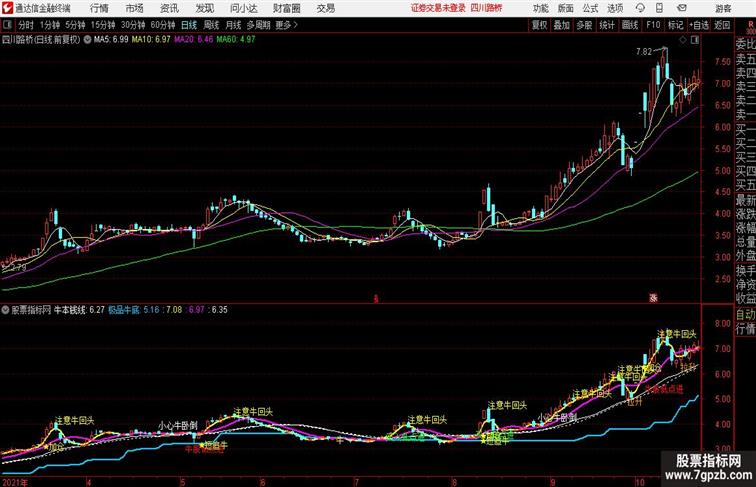Image resolution: width=756 pixels, height=487 pixels.
Task: Switch to the 1分钟 period tab
Action: click(50, 25)
